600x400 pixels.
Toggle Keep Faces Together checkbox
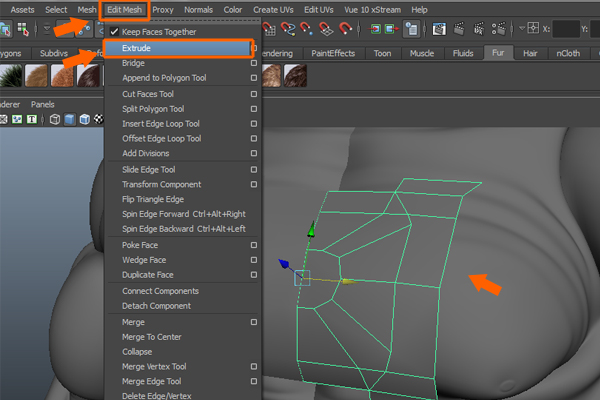[114, 32]
